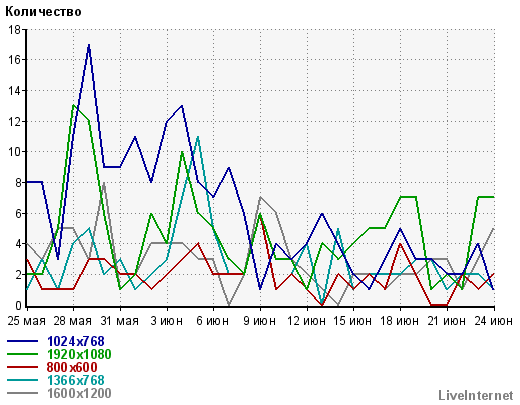Viewport: 520px width, 405px height.
Task: Click the '9 июн' date label
Action: coord(260,321)
